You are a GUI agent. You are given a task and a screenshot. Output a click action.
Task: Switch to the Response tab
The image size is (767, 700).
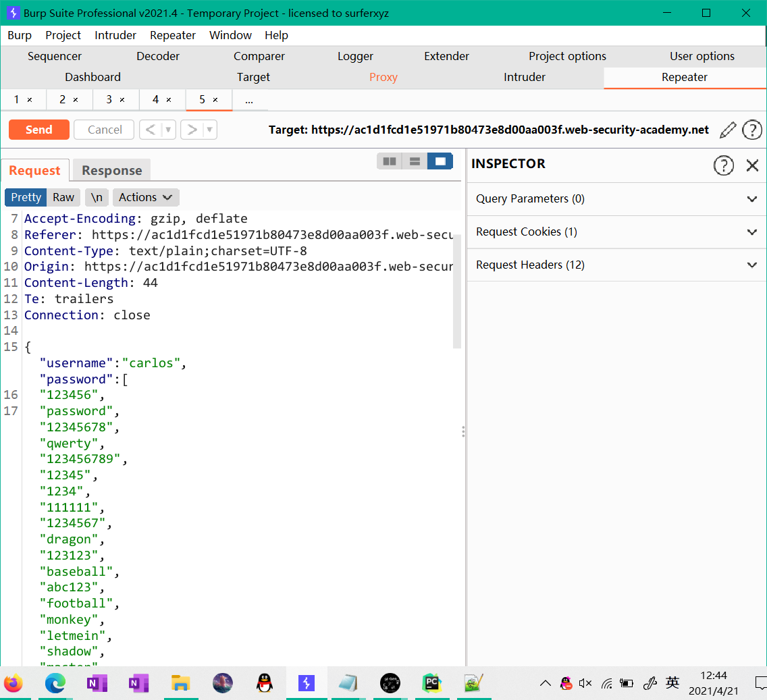click(112, 170)
